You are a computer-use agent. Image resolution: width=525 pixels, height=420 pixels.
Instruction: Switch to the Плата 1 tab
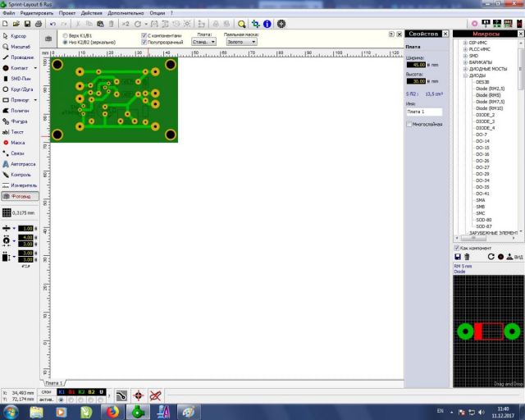tap(53, 383)
